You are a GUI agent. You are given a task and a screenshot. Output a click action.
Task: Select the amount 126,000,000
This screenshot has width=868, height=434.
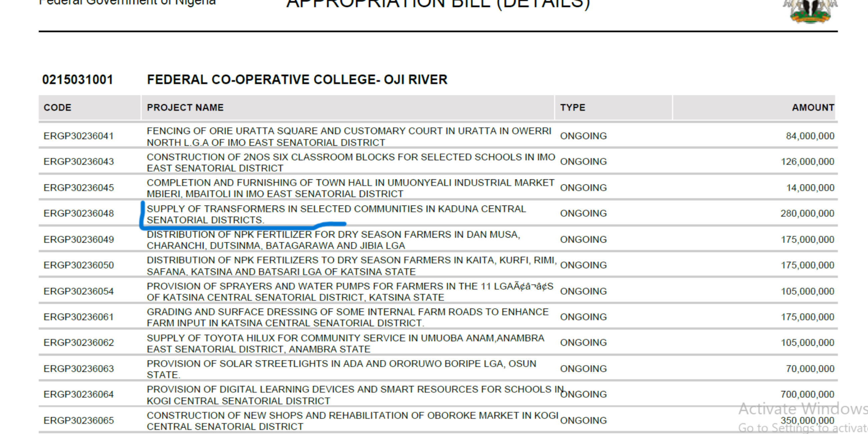click(x=808, y=162)
